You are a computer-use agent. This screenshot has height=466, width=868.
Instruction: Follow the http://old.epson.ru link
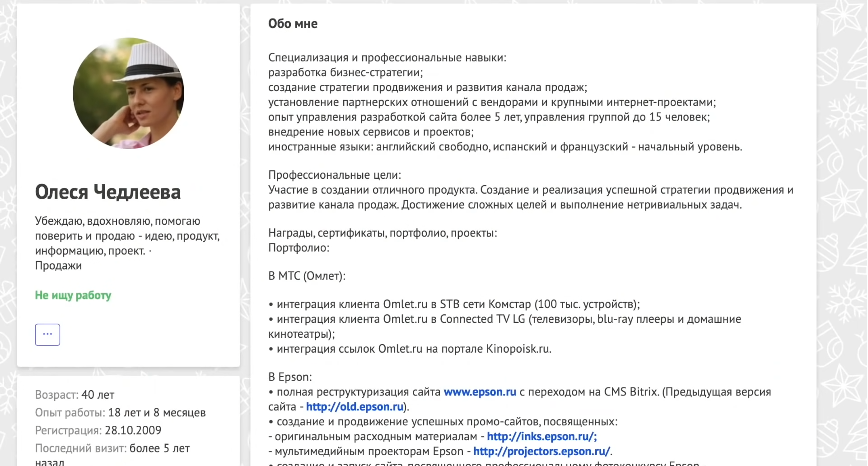(355, 407)
